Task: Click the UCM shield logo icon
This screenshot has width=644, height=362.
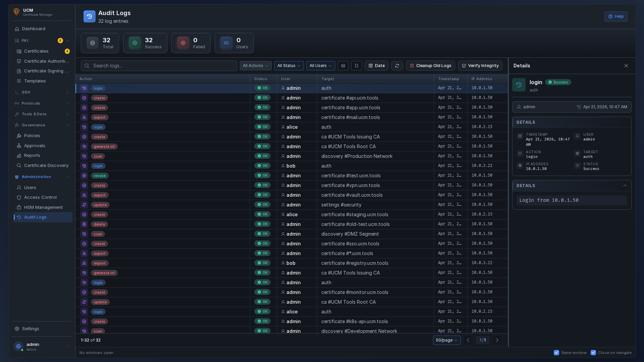Action: click(16, 12)
